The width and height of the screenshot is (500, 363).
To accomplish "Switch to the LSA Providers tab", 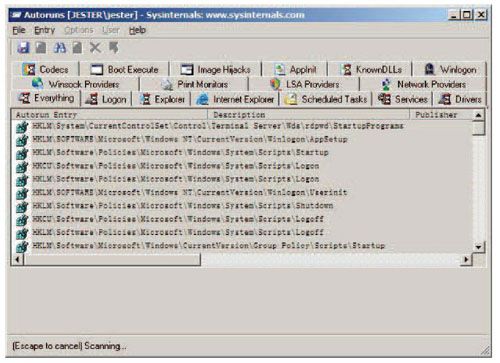I will [x=304, y=84].
